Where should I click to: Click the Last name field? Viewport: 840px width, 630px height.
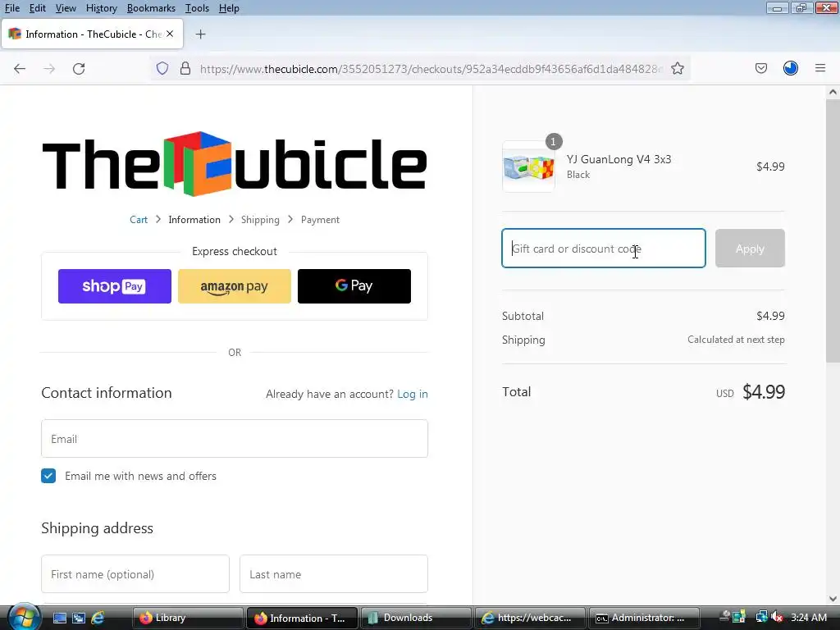334,574
